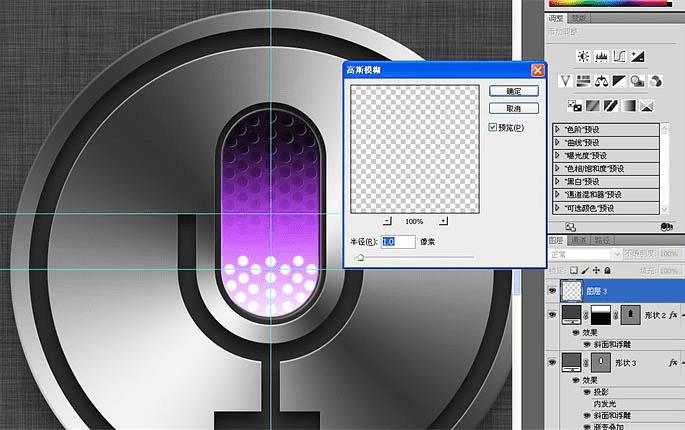This screenshot has width=685, height=430.
Task: Add a Threshold adjustment
Action: [x=611, y=105]
